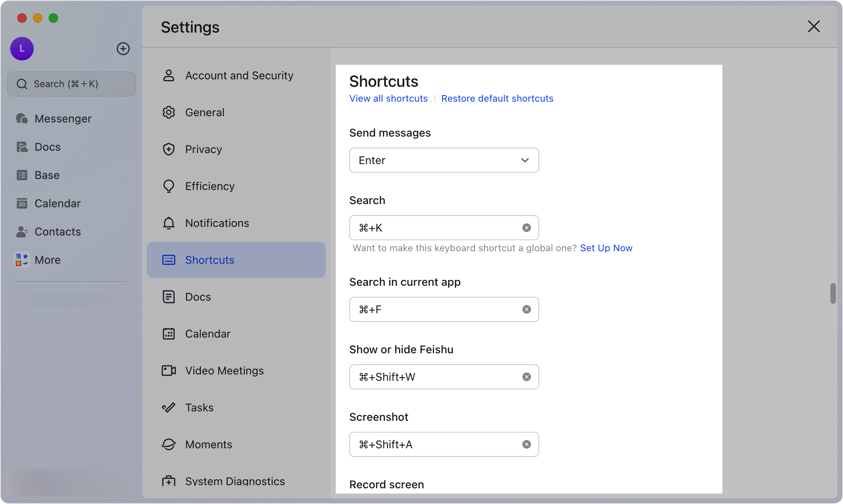Click Set Up Now for global shortcut
Viewport: 843px width, 504px height.
click(606, 248)
